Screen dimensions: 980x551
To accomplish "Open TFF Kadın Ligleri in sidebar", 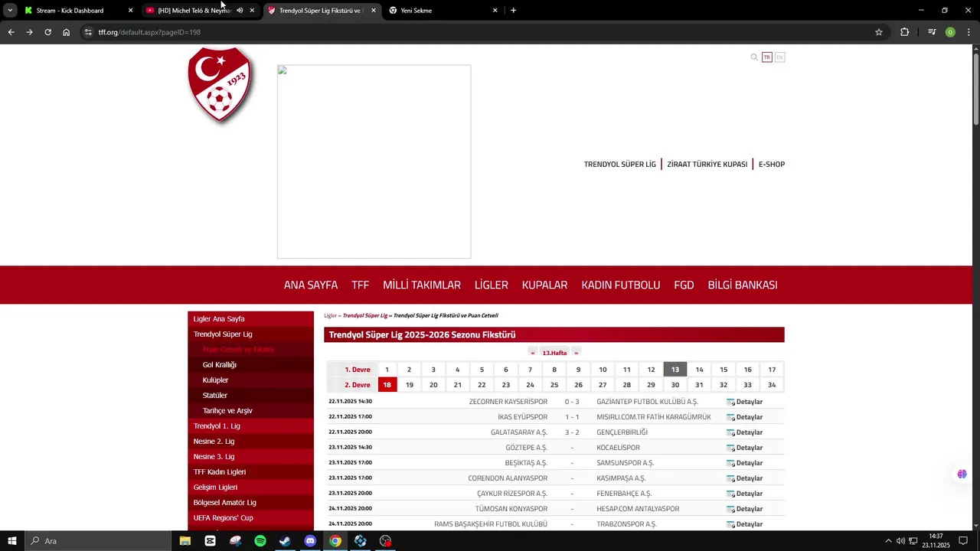I will pyautogui.click(x=250, y=472).
